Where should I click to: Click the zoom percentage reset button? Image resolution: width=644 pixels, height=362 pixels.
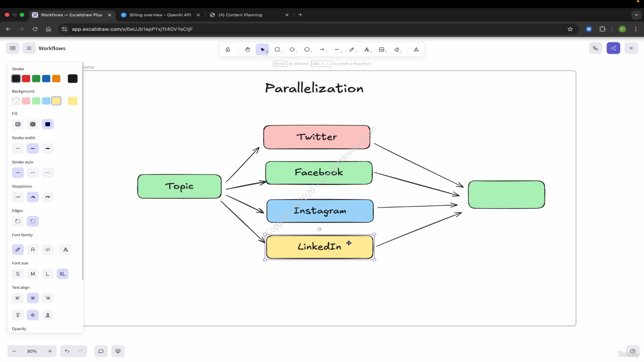coord(32,351)
